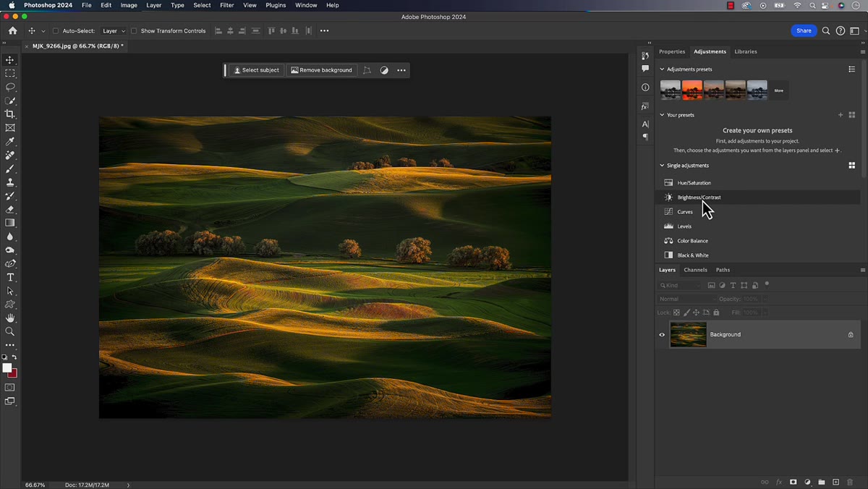The width and height of the screenshot is (868, 489).
Task: Collapse the Adjustments presets section
Action: coord(662,69)
